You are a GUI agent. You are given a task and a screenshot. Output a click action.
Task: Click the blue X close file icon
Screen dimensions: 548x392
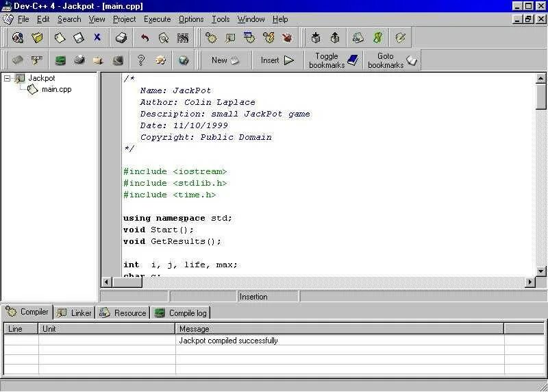[x=97, y=38]
